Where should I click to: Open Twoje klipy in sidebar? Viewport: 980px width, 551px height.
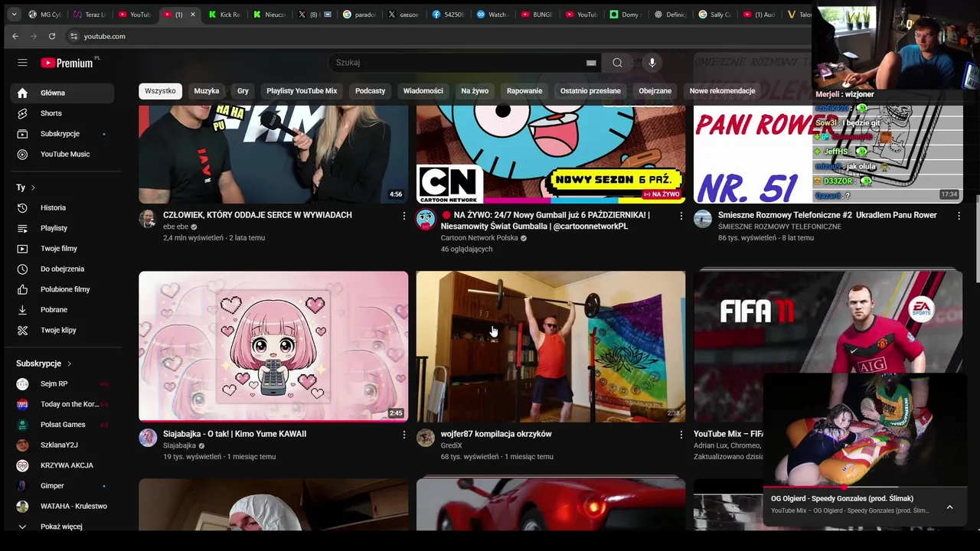[62, 330]
